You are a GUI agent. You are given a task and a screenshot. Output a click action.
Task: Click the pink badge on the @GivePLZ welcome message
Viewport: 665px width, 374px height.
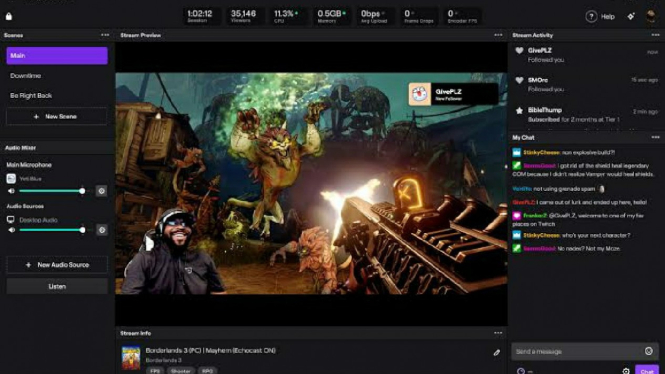click(517, 215)
